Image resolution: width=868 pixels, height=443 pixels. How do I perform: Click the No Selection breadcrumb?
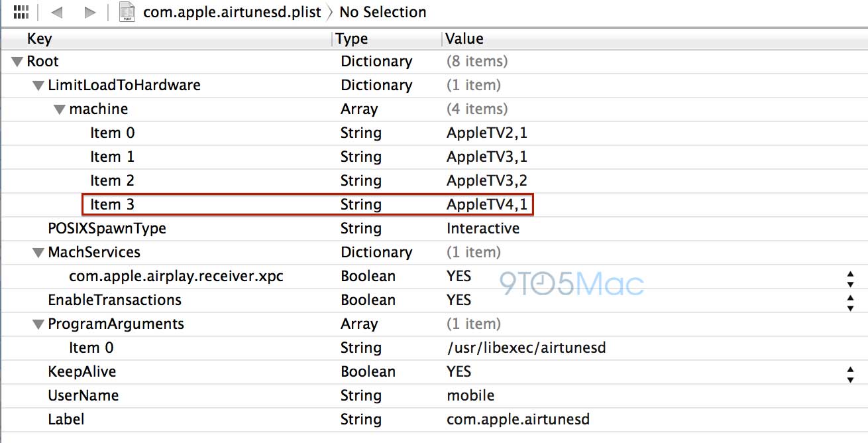click(x=383, y=12)
